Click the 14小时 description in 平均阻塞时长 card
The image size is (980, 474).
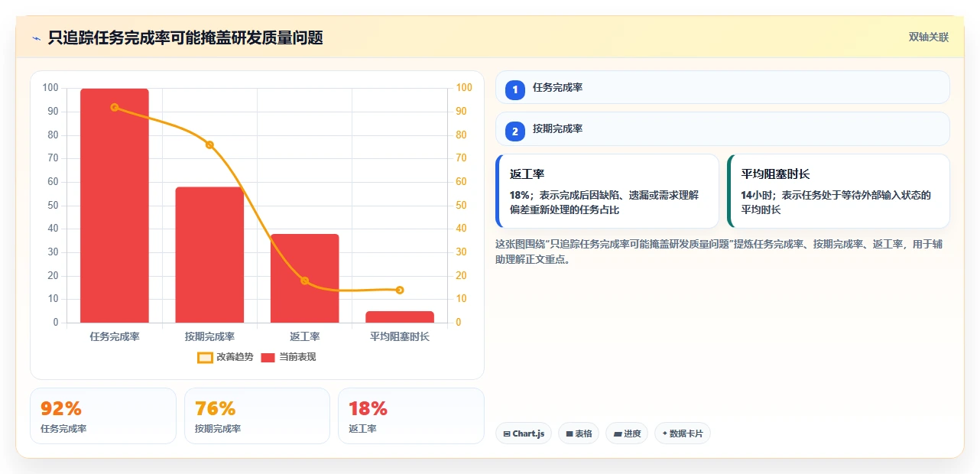tap(836, 203)
